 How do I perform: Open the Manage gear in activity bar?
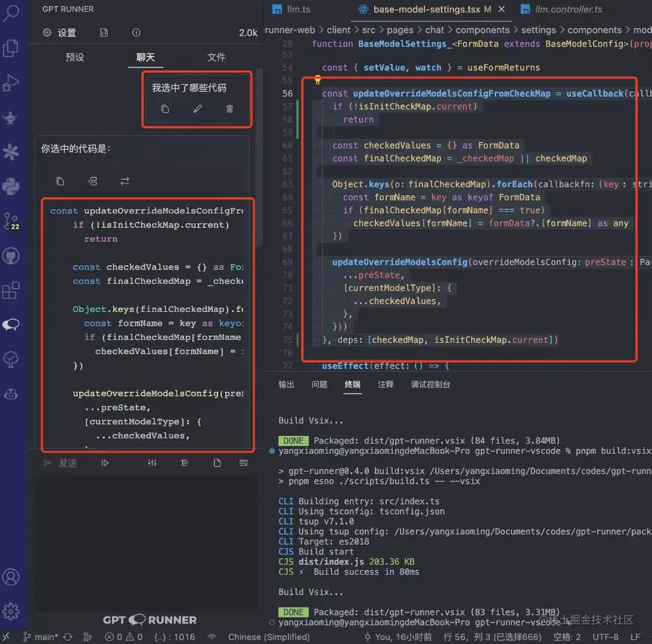pyautogui.click(x=11, y=612)
